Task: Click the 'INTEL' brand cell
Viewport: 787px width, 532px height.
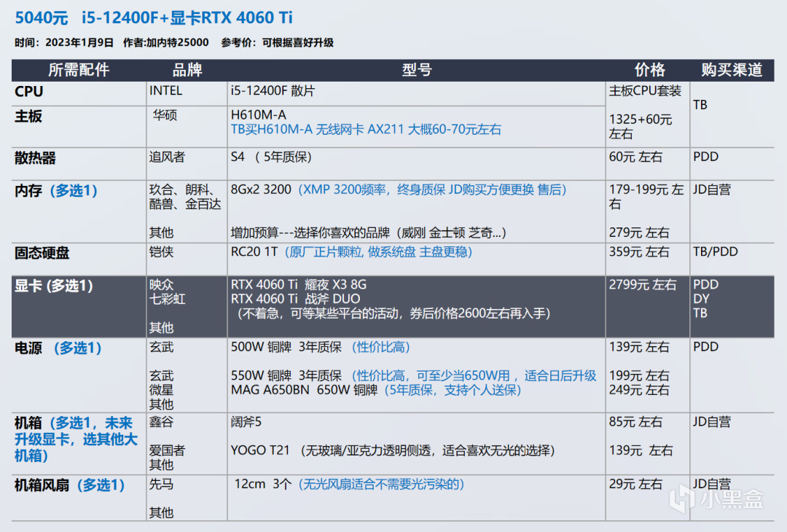Action: [165, 91]
